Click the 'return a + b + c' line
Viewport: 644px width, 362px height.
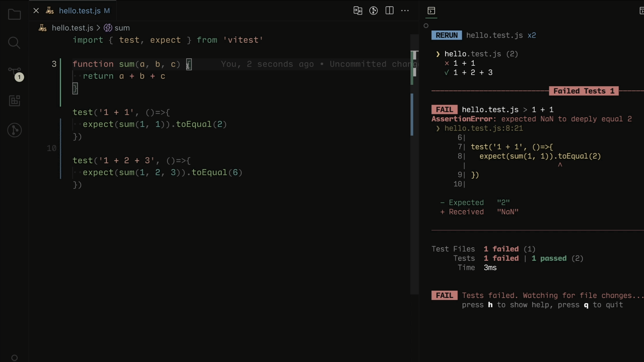(124, 76)
